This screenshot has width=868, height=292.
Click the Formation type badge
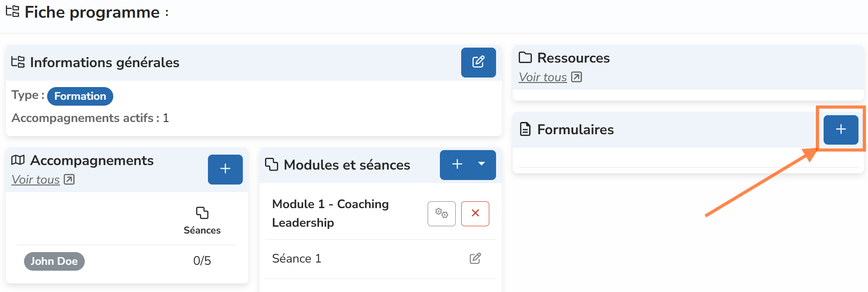click(x=80, y=96)
